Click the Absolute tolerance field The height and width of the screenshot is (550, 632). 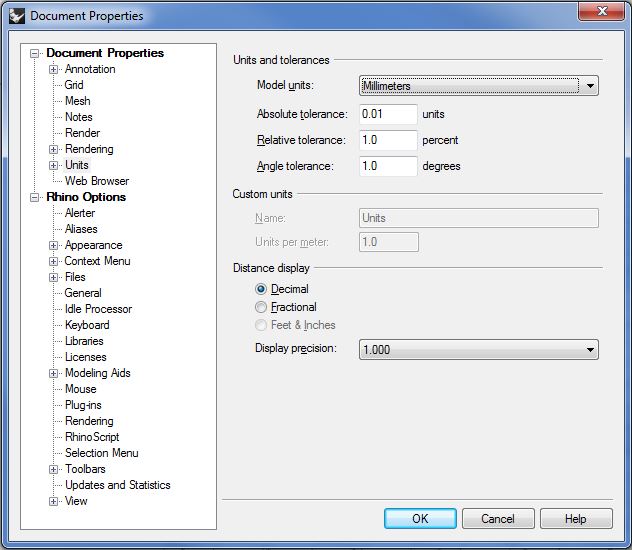point(388,114)
